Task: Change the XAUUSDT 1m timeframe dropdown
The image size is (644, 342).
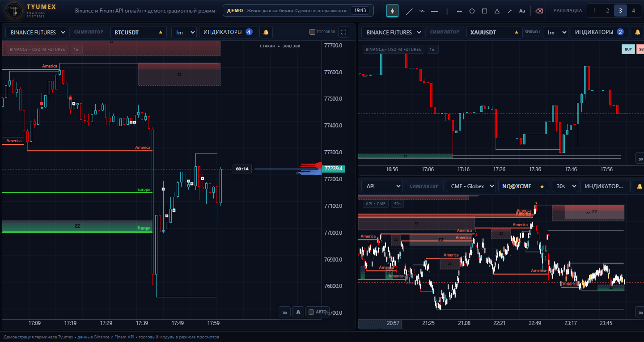Action: [555, 32]
